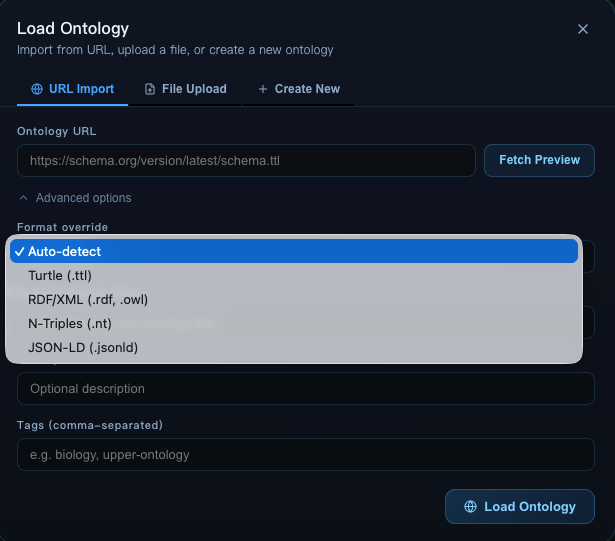Focus the Tags comma-separated input
Screen dimensions: 615x541
coord(306,454)
